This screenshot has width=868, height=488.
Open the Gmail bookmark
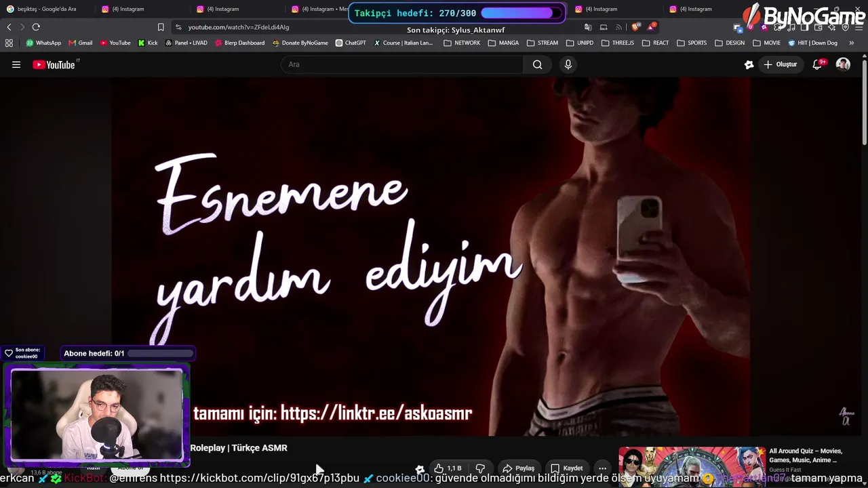(x=81, y=43)
